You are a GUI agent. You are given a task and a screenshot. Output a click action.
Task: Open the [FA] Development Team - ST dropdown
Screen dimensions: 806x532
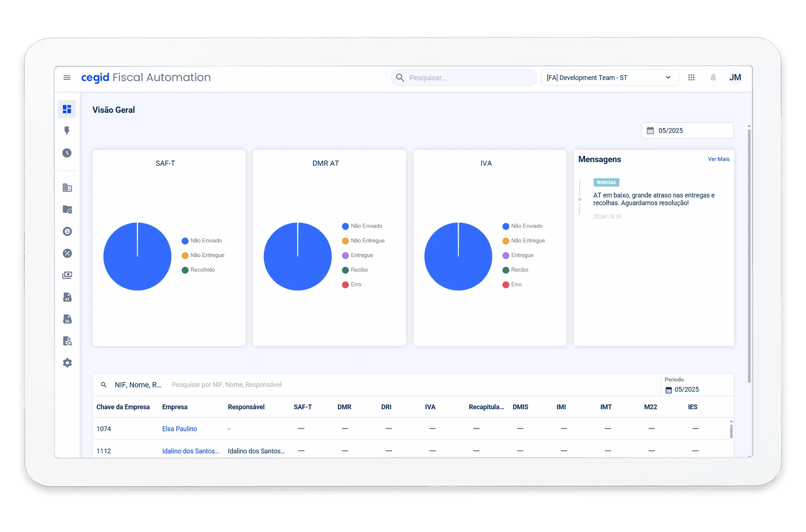(609, 78)
